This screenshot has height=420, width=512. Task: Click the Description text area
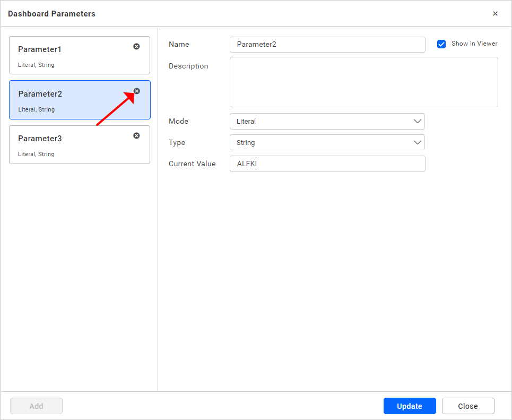(364, 82)
